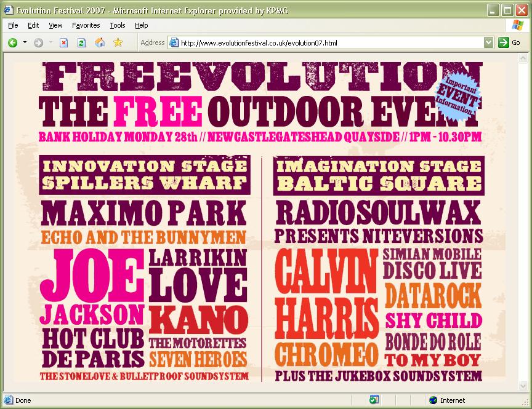Click inside the address URL field
Image resolution: width=532 pixels, height=409 pixels.
point(326,43)
